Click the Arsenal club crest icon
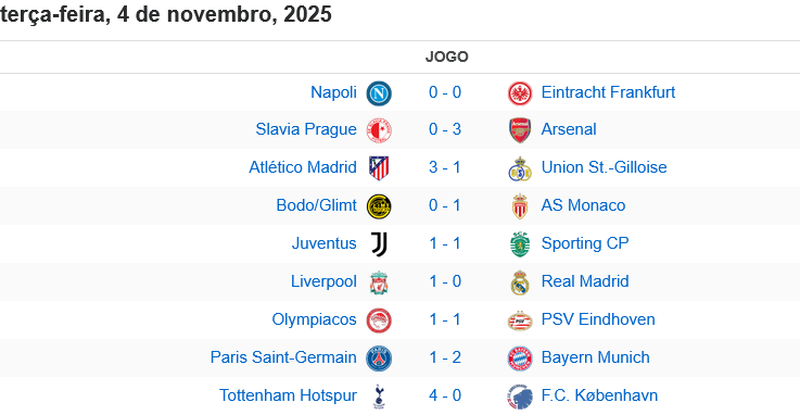Image resolution: width=800 pixels, height=415 pixels. [519, 130]
